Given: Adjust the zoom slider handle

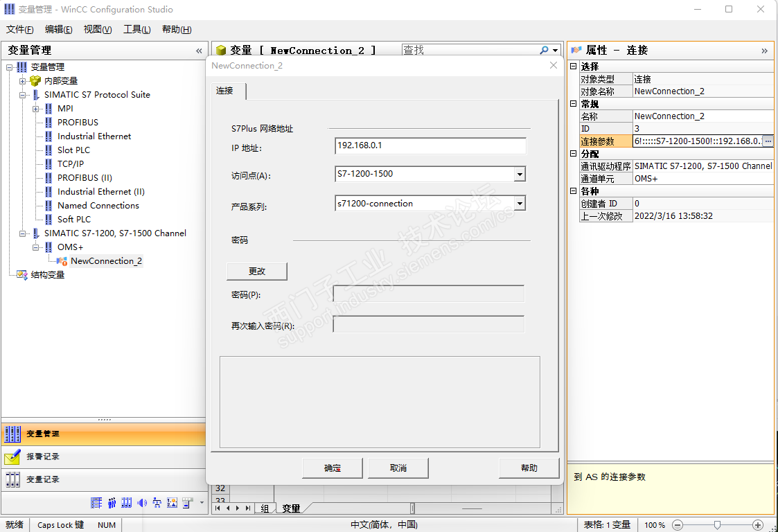Looking at the screenshot, I should coord(717,525).
